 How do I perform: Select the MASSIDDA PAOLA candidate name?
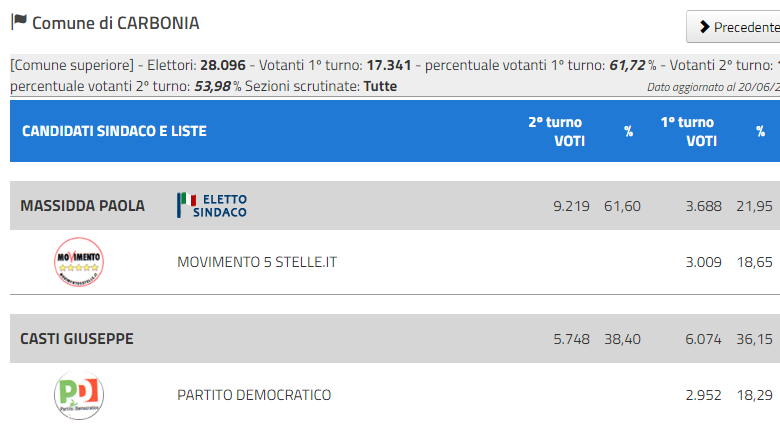[x=83, y=206]
